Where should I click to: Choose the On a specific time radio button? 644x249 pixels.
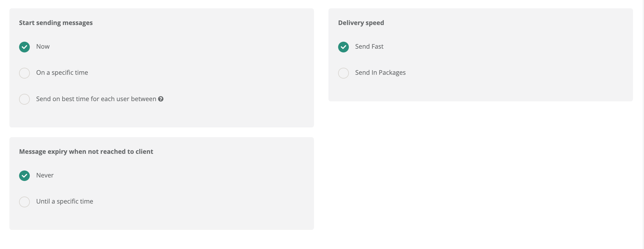tap(24, 73)
